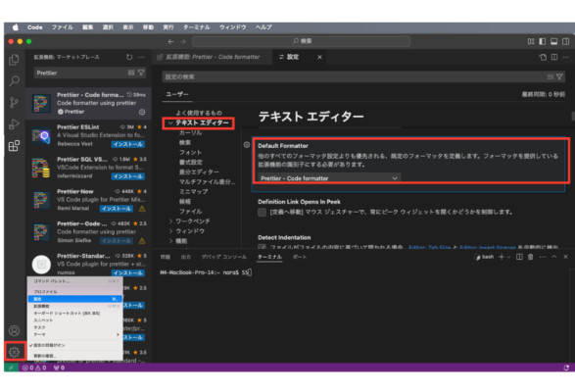575x392 pixels.
Task: Click the settings search field
Action: click(x=363, y=76)
